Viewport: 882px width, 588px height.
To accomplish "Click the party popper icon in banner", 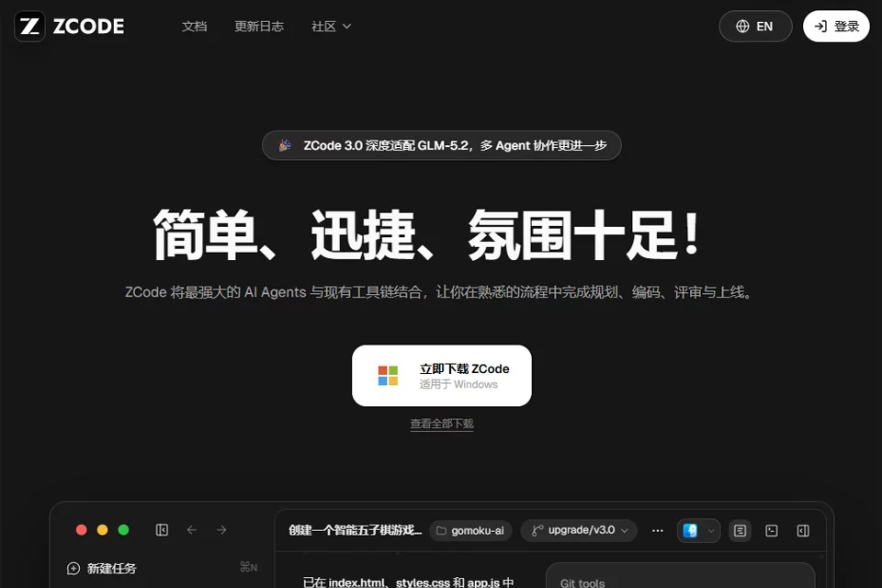I will pos(285,145).
